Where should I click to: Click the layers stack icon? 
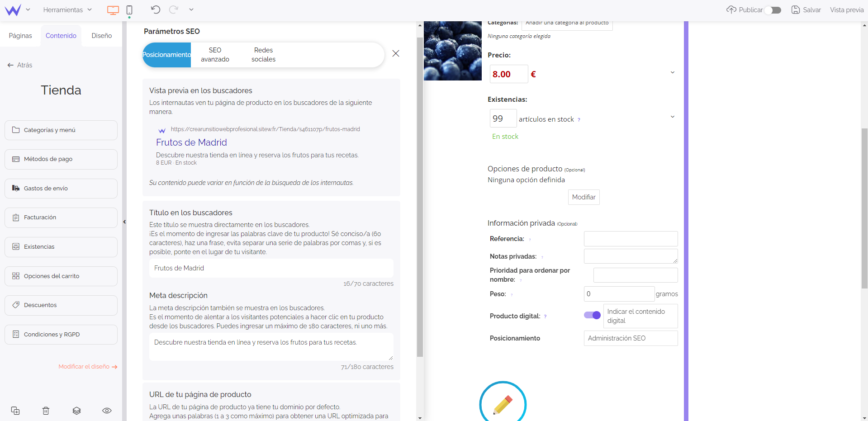coord(76,411)
